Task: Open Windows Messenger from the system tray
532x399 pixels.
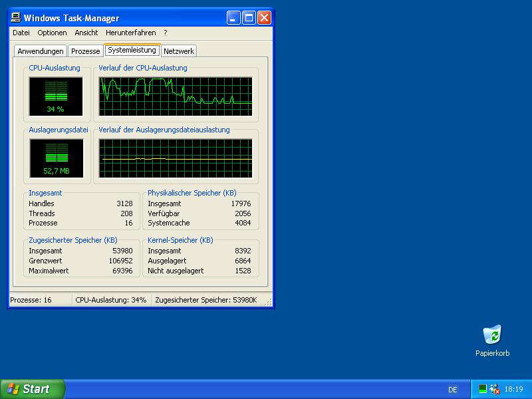Action: coord(494,389)
